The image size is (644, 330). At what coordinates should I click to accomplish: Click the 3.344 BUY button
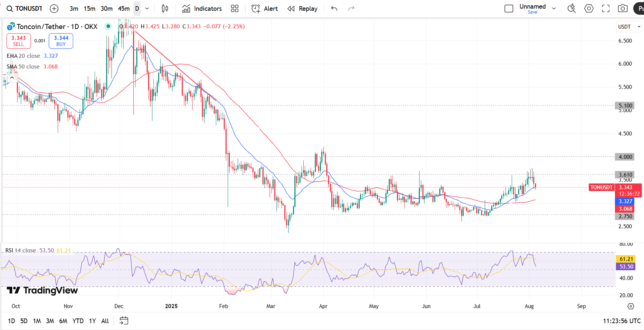[x=61, y=41]
